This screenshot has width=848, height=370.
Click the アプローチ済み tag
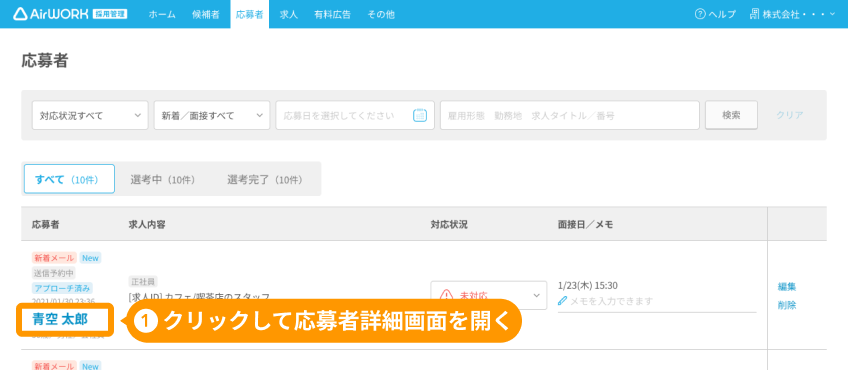(62, 288)
